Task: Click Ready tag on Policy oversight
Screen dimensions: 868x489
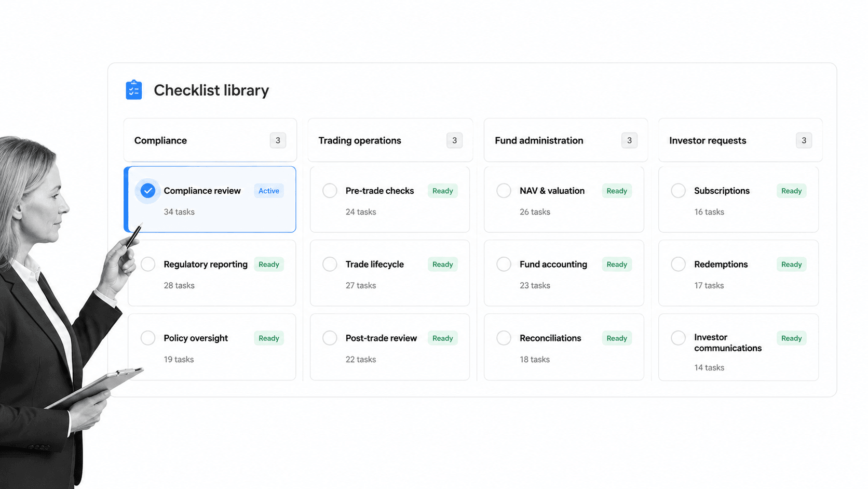Action: [x=269, y=338]
